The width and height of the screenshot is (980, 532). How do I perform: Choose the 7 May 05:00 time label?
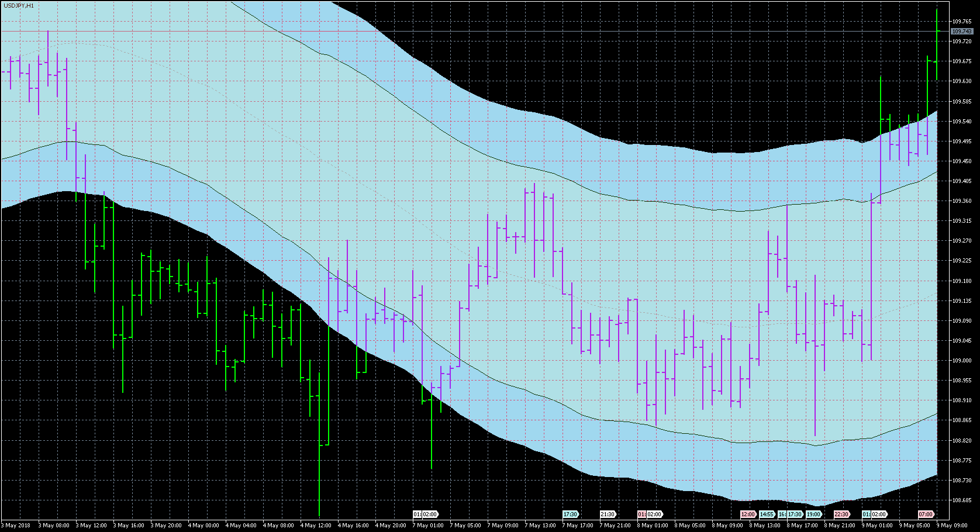[x=465, y=525]
